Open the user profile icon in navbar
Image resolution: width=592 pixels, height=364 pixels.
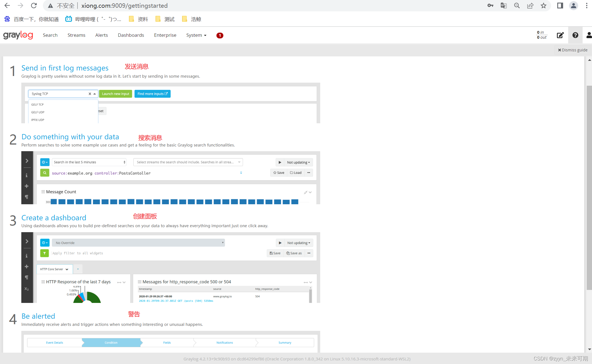[x=589, y=35]
